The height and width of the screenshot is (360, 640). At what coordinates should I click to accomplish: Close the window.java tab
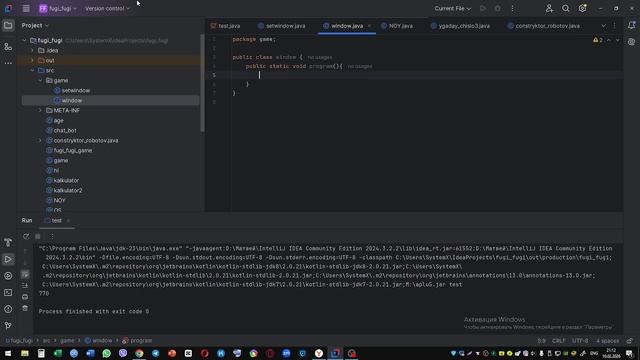tap(369, 26)
